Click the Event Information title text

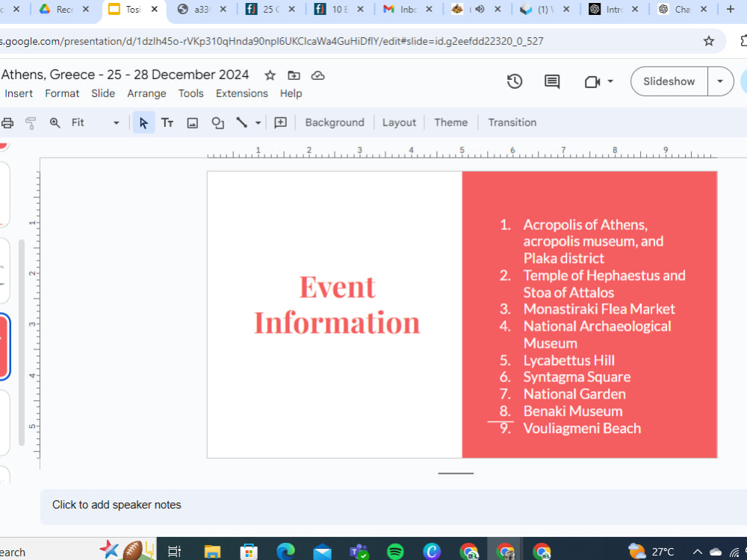click(338, 305)
